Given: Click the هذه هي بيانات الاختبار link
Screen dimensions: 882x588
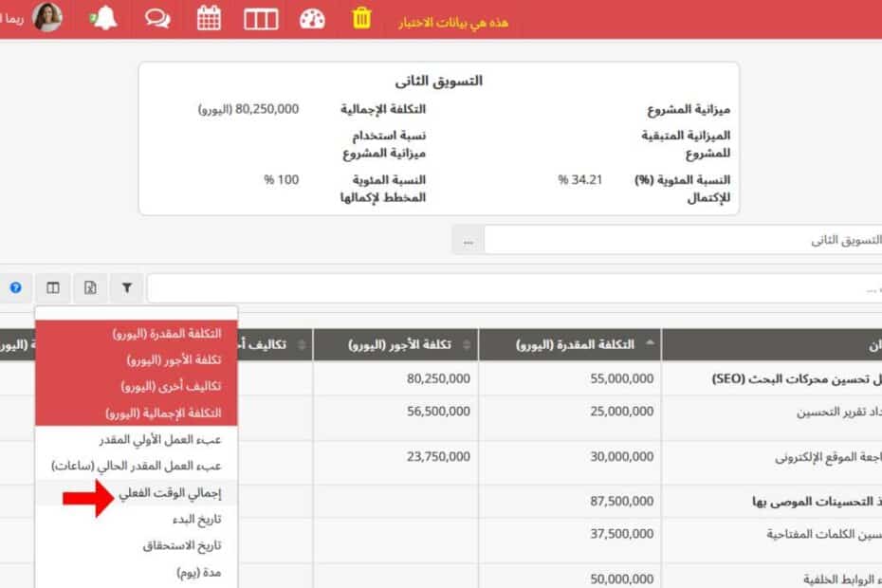Looking at the screenshot, I should click(455, 21).
